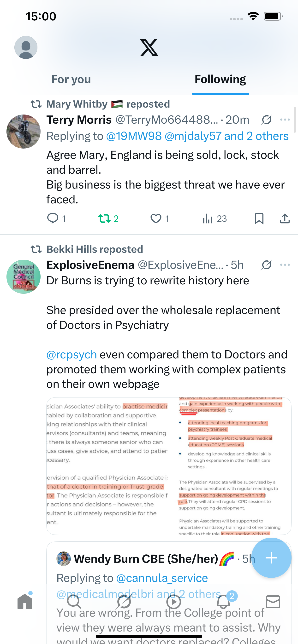View analytics for Terry Morris's post

208,218
